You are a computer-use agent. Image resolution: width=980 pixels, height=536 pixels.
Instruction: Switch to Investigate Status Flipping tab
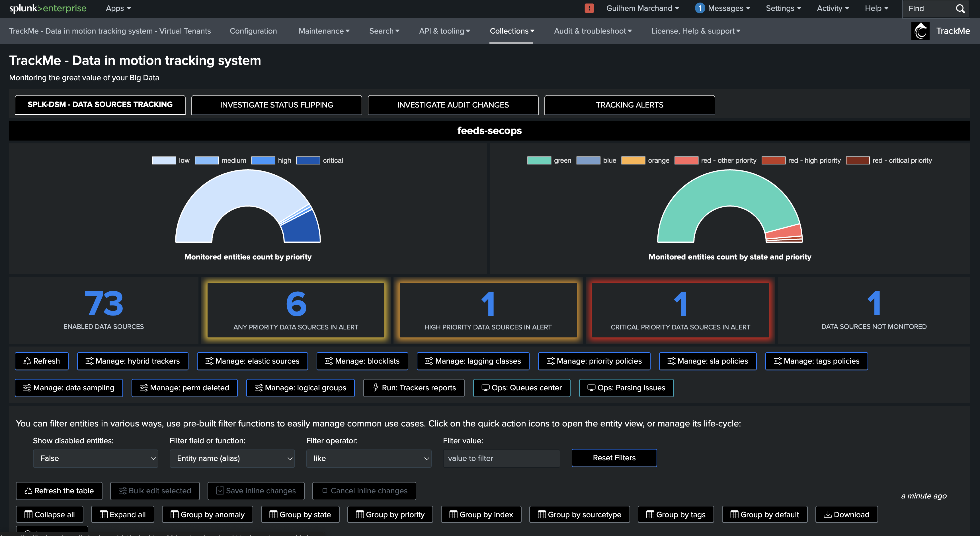276,104
